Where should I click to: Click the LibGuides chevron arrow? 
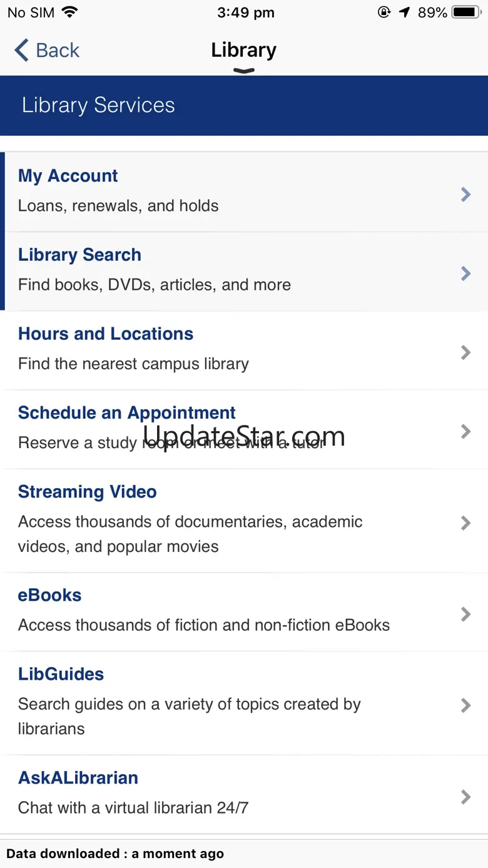tap(465, 705)
